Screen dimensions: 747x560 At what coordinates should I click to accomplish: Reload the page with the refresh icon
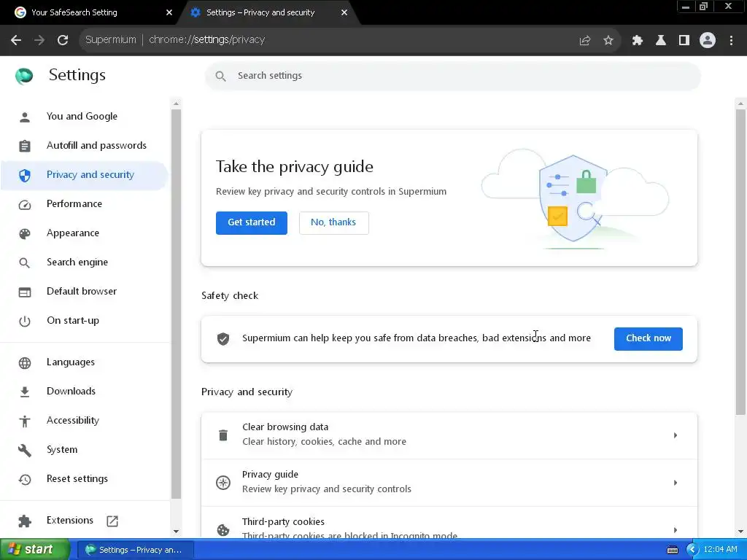point(63,40)
